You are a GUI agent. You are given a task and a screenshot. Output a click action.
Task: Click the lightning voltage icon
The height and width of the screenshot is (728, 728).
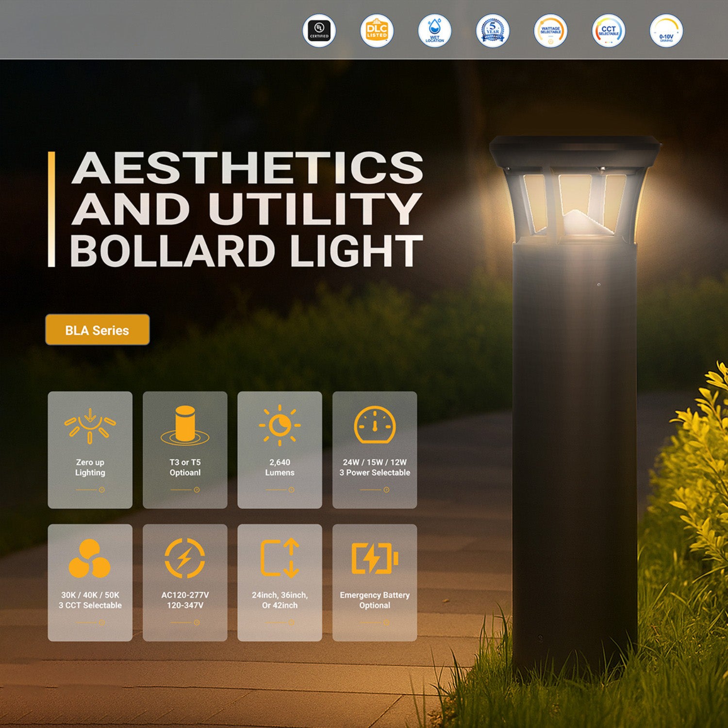click(185, 558)
